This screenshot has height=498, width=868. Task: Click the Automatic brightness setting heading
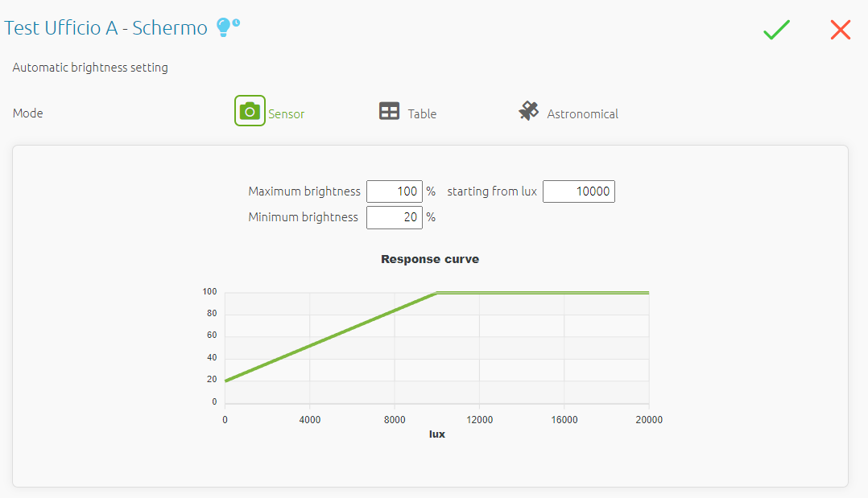pyautogui.click(x=90, y=68)
